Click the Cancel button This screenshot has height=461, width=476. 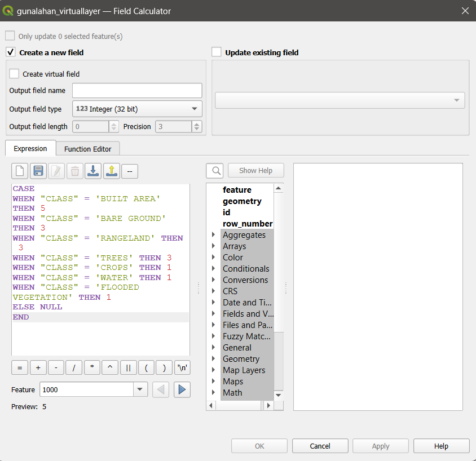320,446
